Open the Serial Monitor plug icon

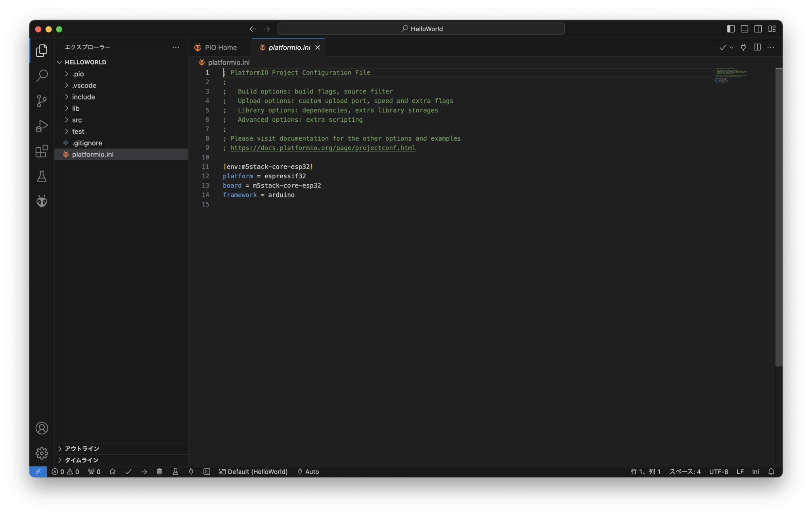point(192,472)
